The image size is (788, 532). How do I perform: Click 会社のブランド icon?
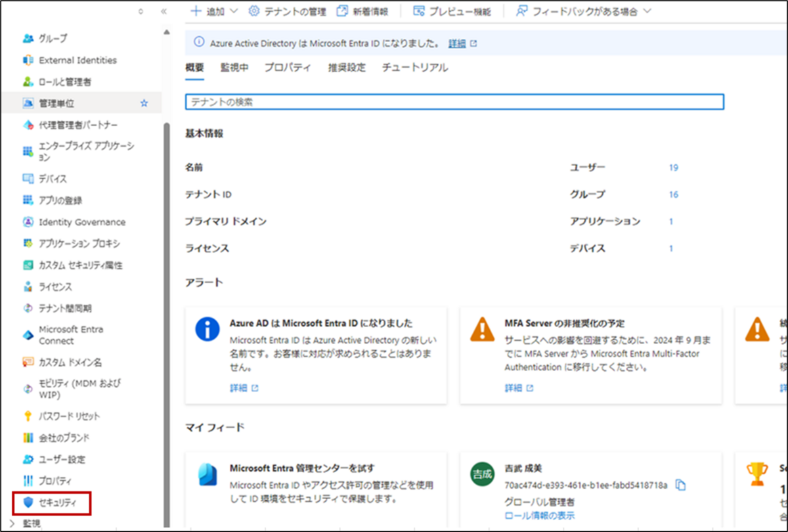[28, 437]
